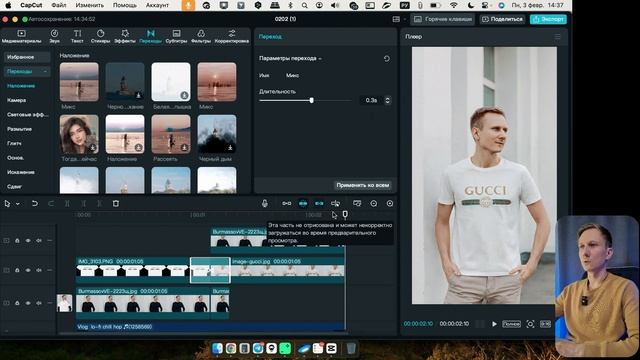
Task: Toggle preview axis in timeline toolbar
Action: coord(336,203)
